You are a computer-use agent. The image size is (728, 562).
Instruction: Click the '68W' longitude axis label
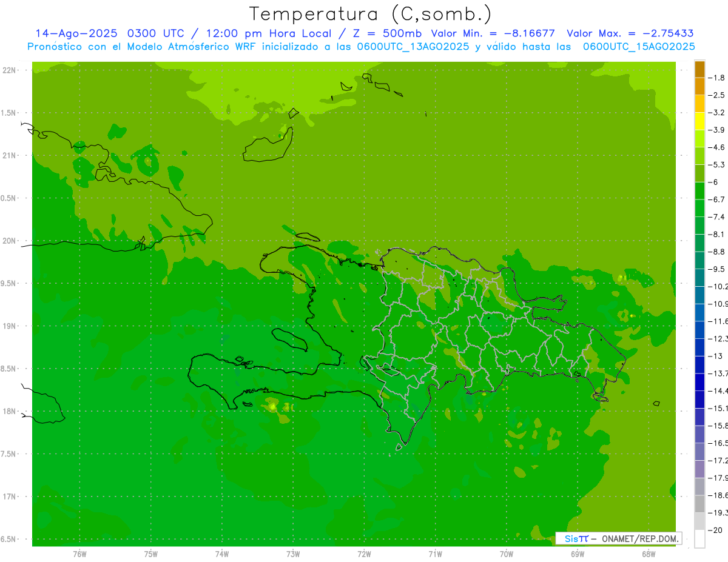(648, 554)
